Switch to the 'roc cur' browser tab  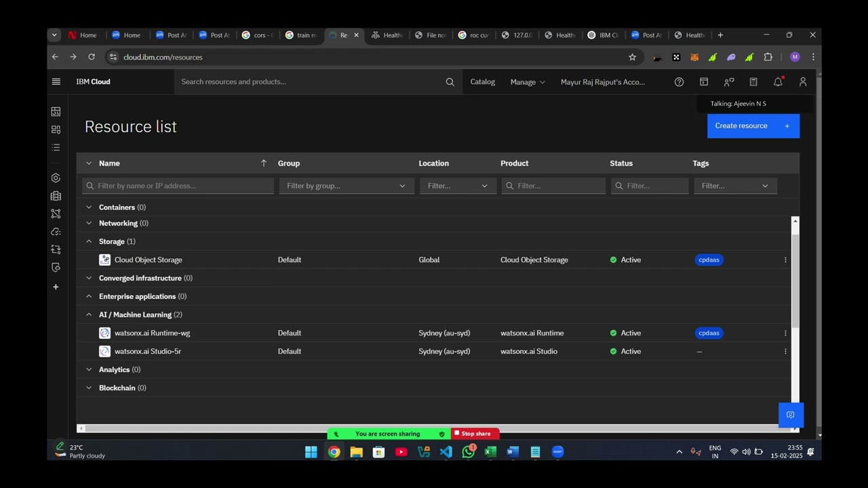[474, 35]
